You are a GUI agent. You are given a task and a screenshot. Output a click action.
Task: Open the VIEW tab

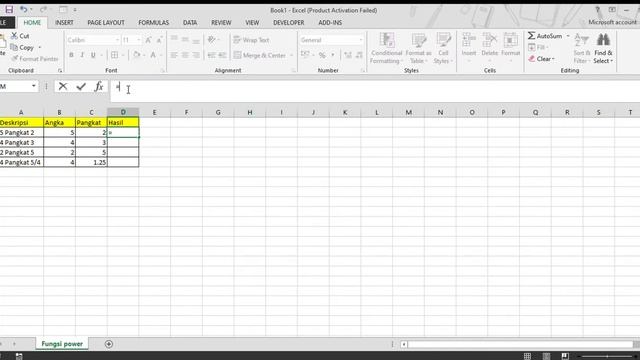[x=252, y=22]
